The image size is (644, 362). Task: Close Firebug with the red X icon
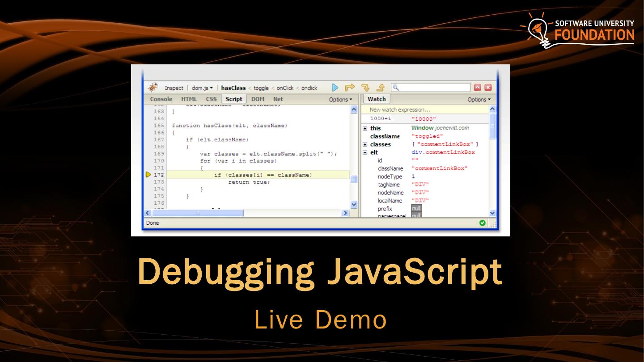tap(488, 88)
